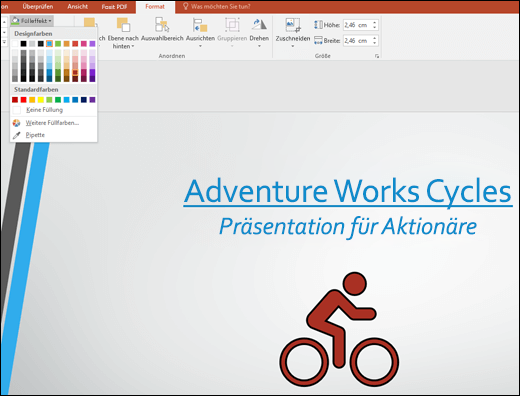Image resolution: width=520 pixels, height=396 pixels.
Task: Click the Präsentation für Aktionäre subtitle
Action: [348, 227]
